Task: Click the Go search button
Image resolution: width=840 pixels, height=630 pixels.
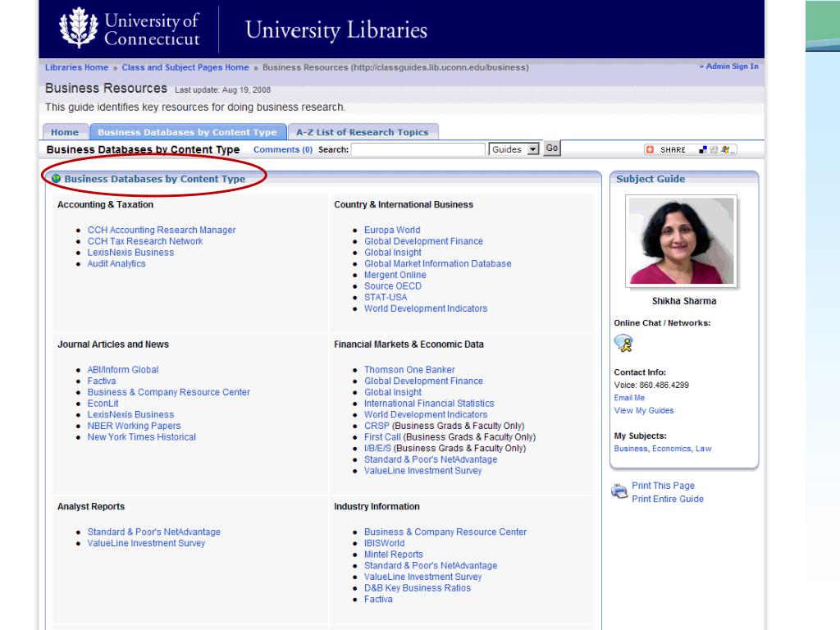Action: (552, 148)
